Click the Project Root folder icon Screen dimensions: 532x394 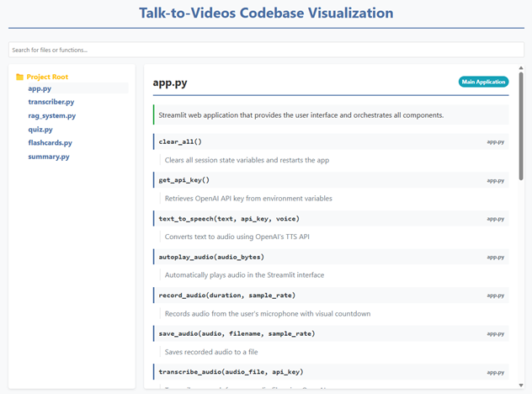(x=20, y=77)
